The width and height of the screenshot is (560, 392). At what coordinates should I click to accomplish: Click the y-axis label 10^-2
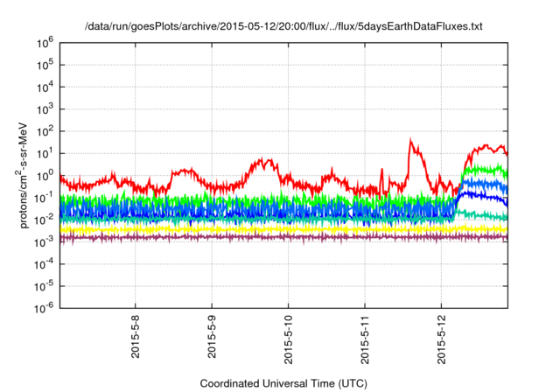(44, 220)
